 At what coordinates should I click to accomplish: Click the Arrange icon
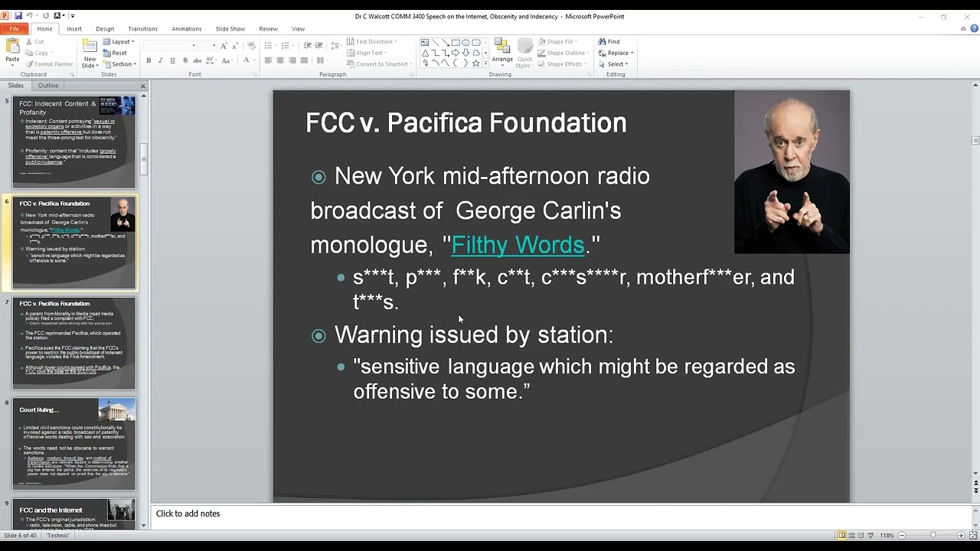point(502,46)
